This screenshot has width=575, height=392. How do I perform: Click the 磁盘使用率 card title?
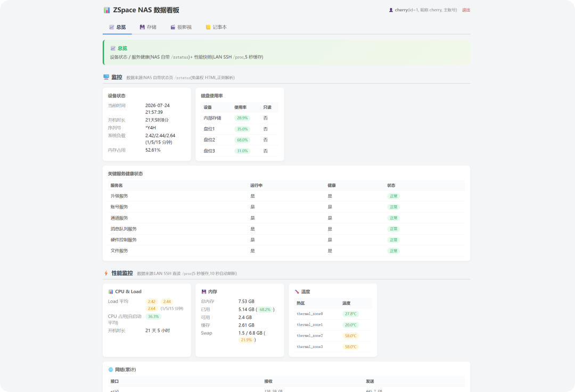coord(212,96)
